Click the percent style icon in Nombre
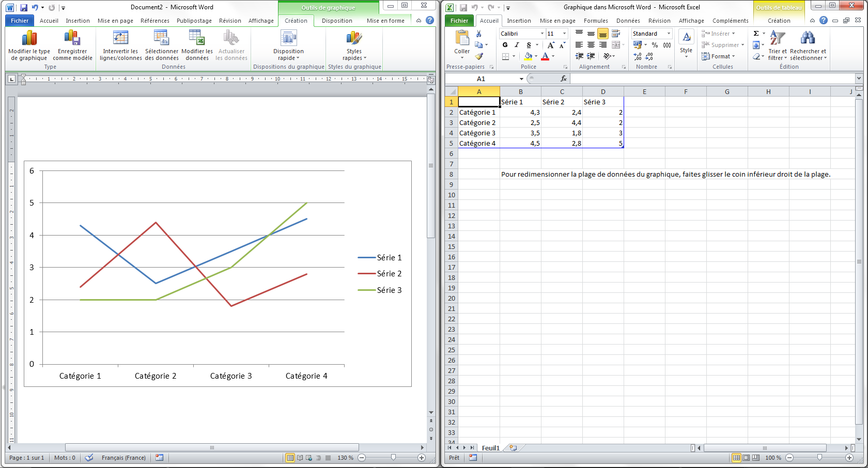Viewport: 868px width, 468px height. 655,45
